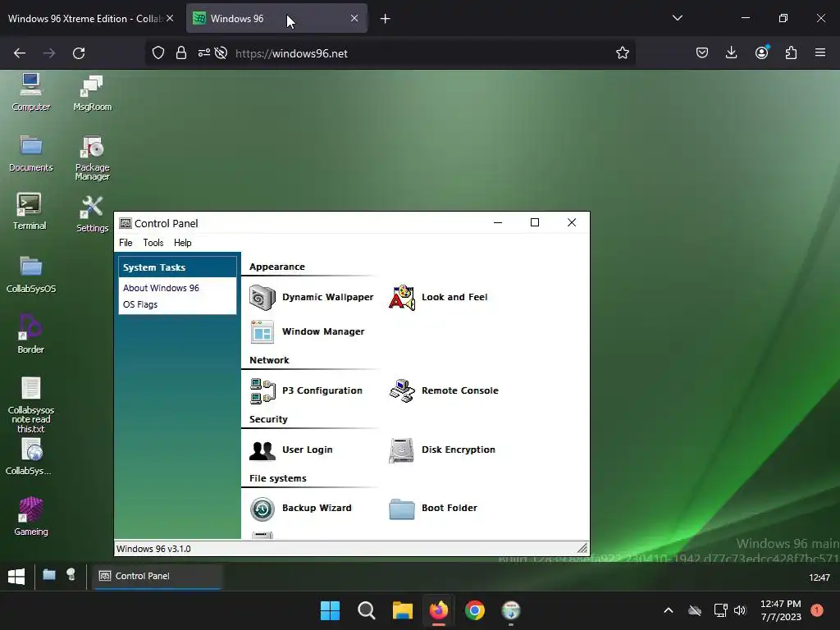Open Dynamic Wallpaper settings icon
The height and width of the screenshot is (630, 840).
262,297
